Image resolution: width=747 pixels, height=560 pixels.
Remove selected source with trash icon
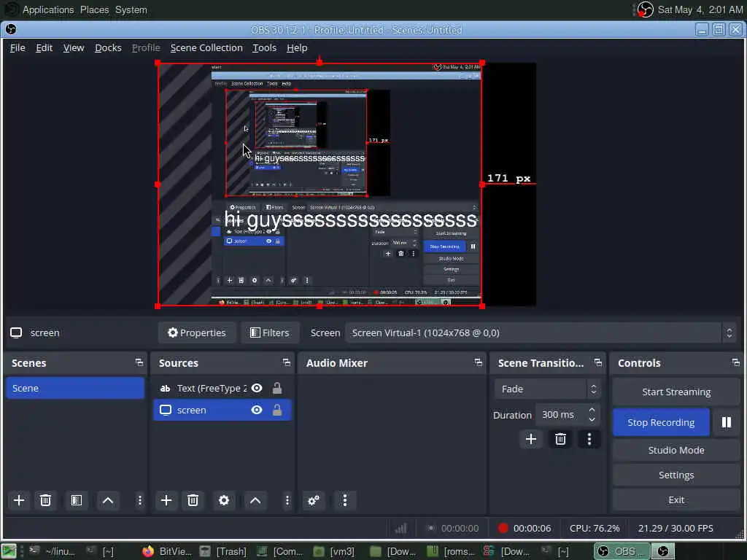point(193,500)
